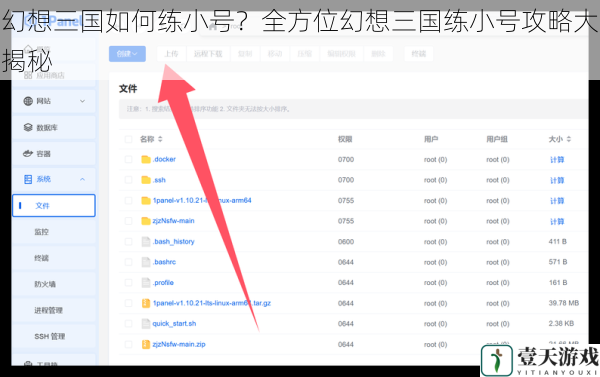The image size is (600, 377).
Task: Tick the select-all checkbox in table header
Action: tap(129, 139)
